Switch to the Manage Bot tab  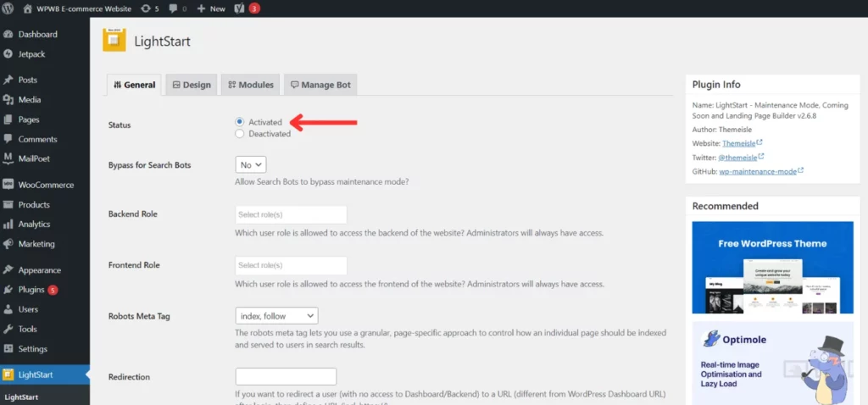coord(321,86)
